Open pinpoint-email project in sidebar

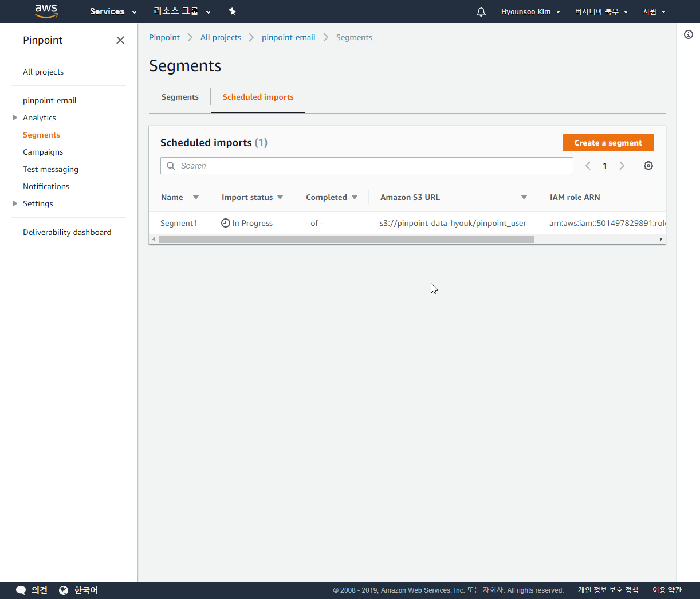pyautogui.click(x=50, y=100)
